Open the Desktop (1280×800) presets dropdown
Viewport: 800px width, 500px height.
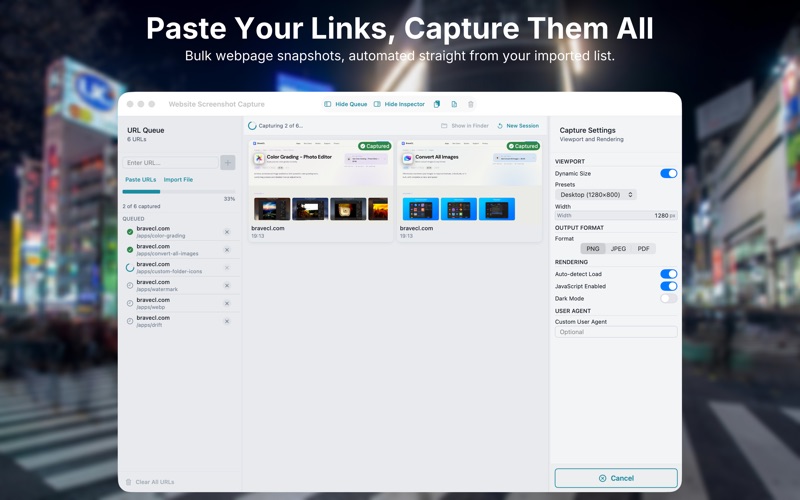[x=595, y=195]
